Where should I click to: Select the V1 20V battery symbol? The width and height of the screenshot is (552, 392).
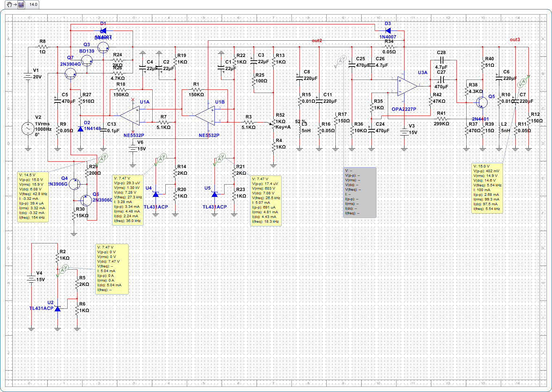click(28, 77)
